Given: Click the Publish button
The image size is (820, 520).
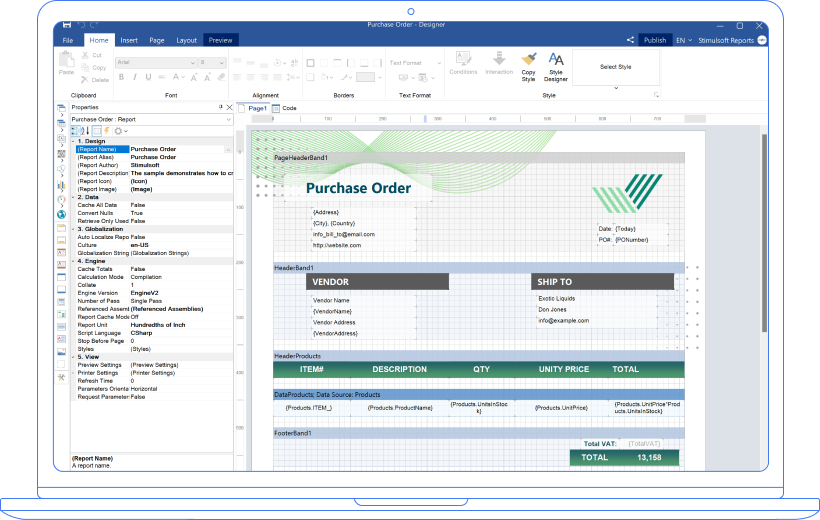Looking at the screenshot, I should pyautogui.click(x=655, y=40).
